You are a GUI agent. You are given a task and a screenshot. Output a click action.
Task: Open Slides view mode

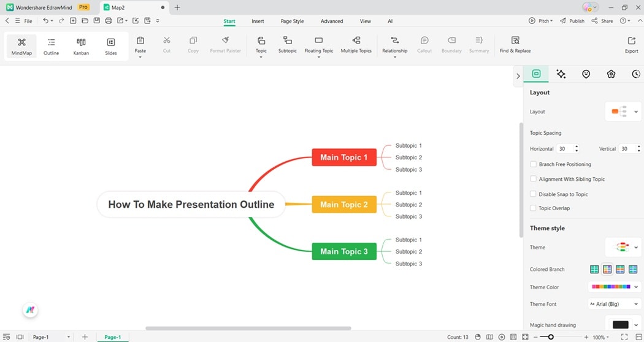(111, 46)
